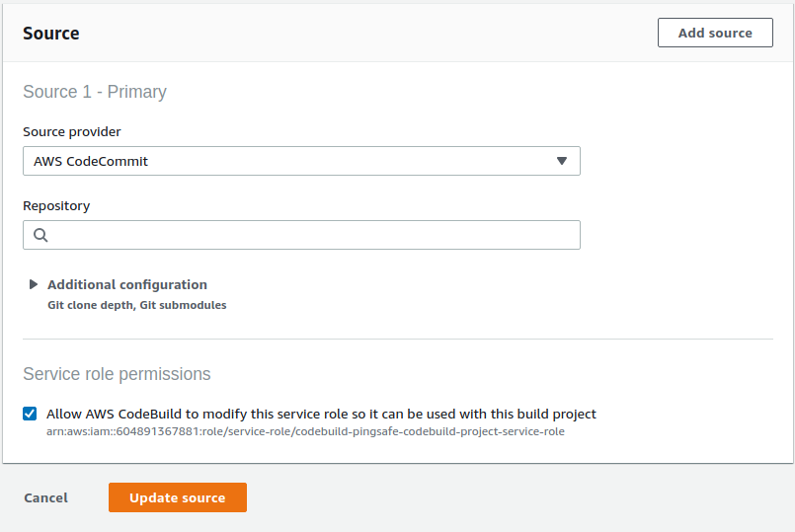Click the Repository field label
Screen dimensions: 795x532
pos(56,205)
